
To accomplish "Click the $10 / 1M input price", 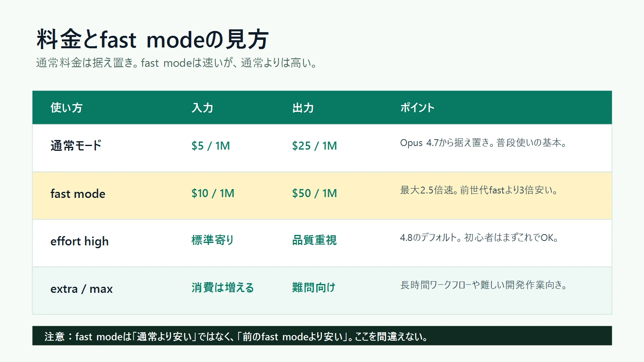I will 213,193.
